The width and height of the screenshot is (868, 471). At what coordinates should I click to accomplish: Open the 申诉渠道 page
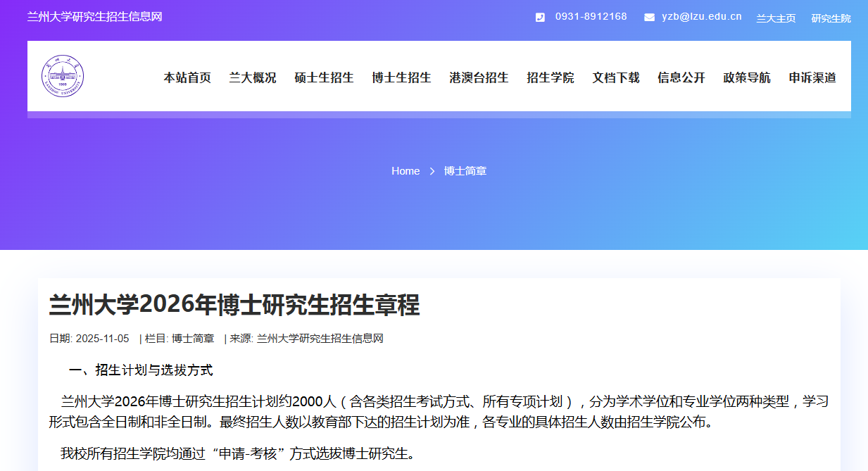[812, 78]
